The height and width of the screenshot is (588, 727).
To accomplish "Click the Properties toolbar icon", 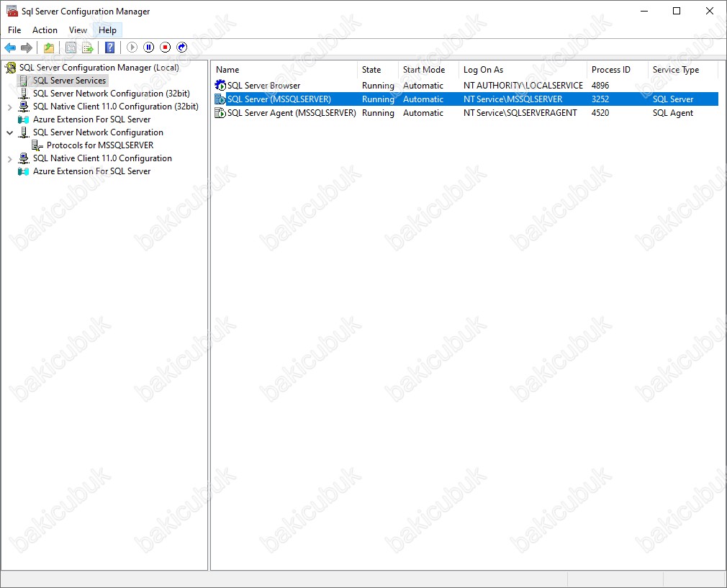I will point(71,48).
